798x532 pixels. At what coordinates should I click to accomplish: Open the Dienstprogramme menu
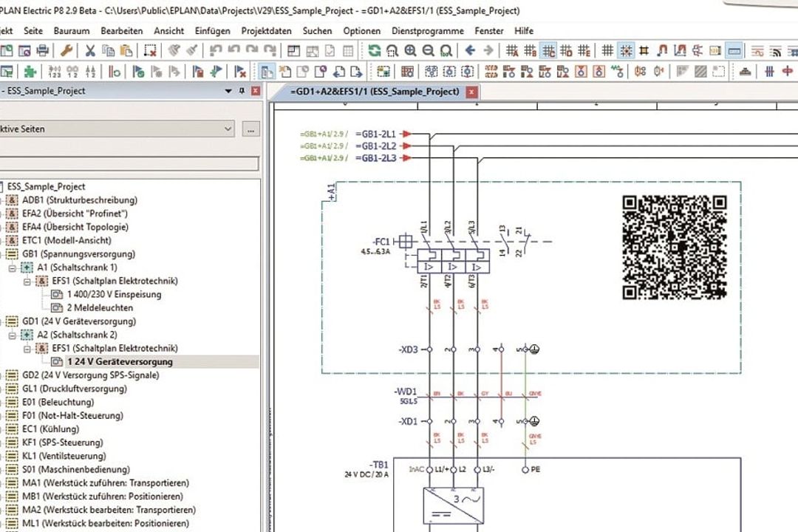point(428,30)
